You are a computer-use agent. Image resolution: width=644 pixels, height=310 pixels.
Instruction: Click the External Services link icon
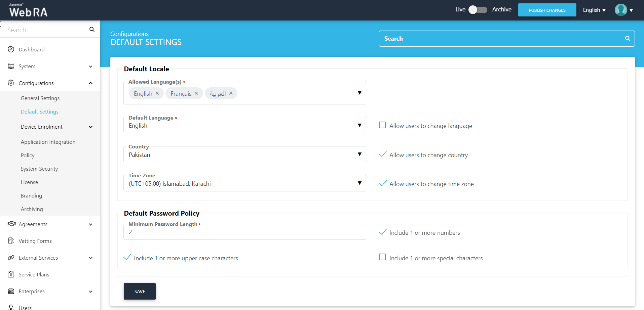pyautogui.click(x=11, y=258)
